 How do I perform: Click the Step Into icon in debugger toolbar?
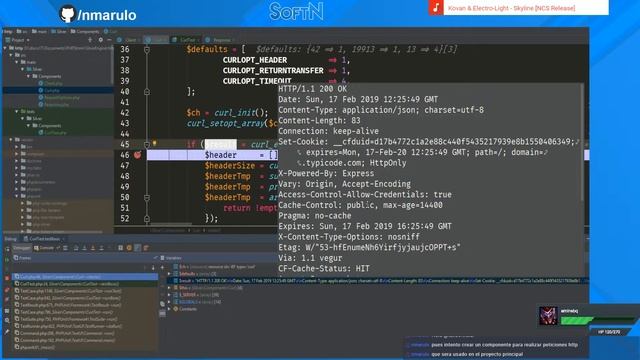(84, 248)
